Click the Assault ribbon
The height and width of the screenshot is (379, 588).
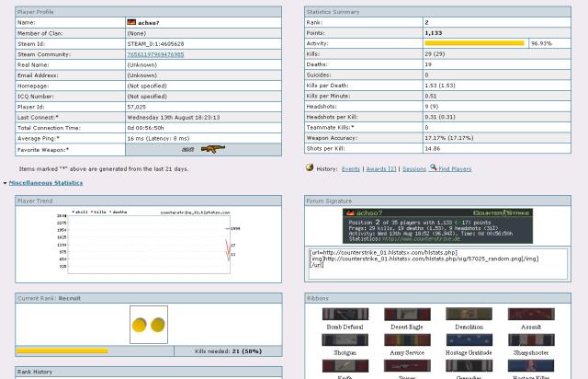[530, 315]
